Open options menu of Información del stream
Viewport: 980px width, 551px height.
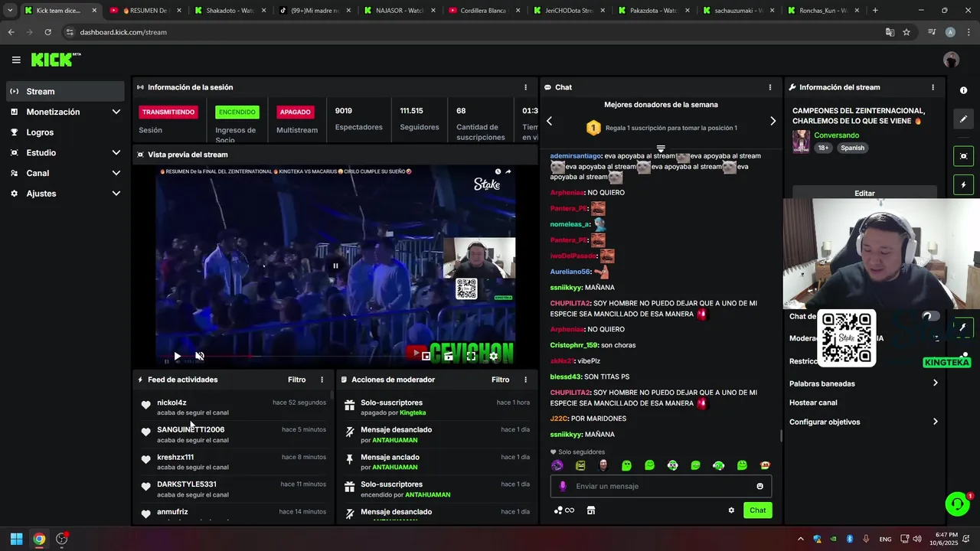(933, 87)
